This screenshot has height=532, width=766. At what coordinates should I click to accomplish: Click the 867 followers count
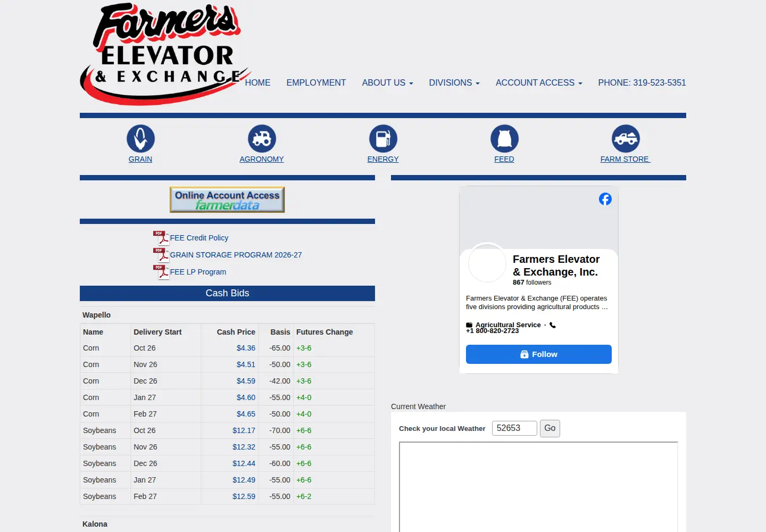[532, 282]
